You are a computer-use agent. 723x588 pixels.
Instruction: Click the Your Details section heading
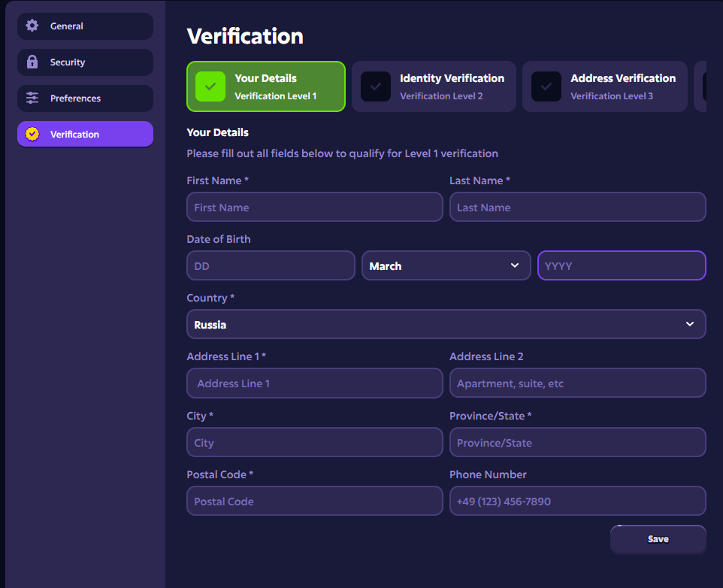(218, 133)
